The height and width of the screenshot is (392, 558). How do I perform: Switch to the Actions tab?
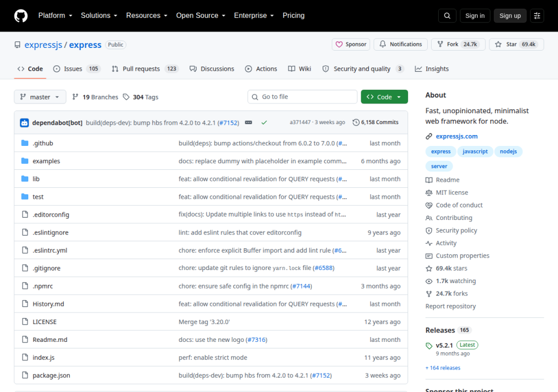261,69
